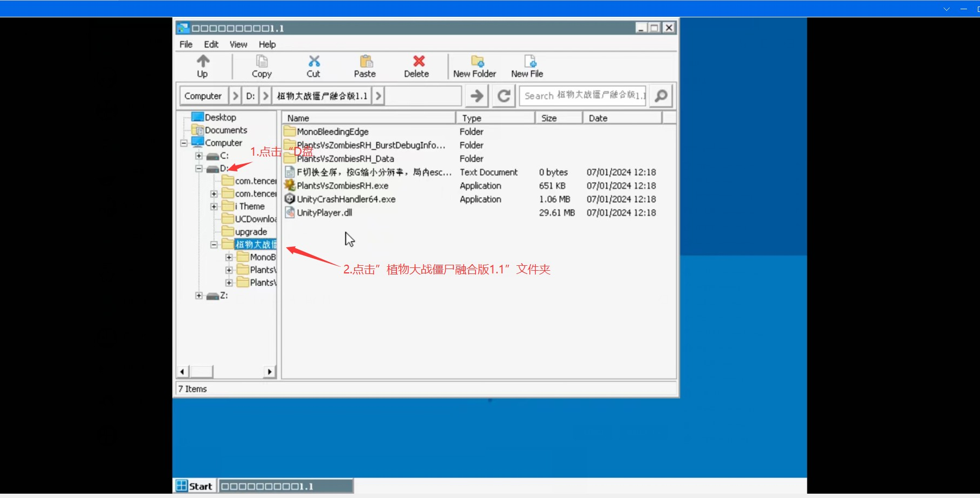The height and width of the screenshot is (498, 980).
Task: Click the 651 KB size cell
Action: click(553, 186)
